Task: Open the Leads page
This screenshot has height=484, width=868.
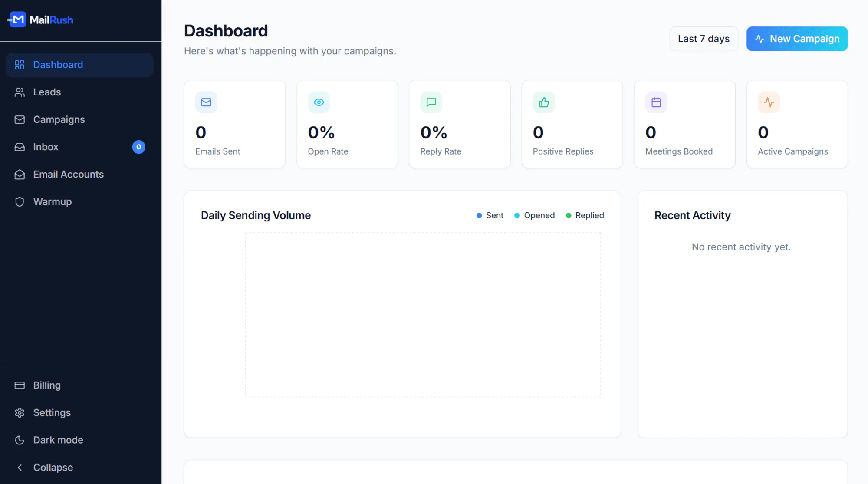Action: pyautogui.click(x=80, y=92)
